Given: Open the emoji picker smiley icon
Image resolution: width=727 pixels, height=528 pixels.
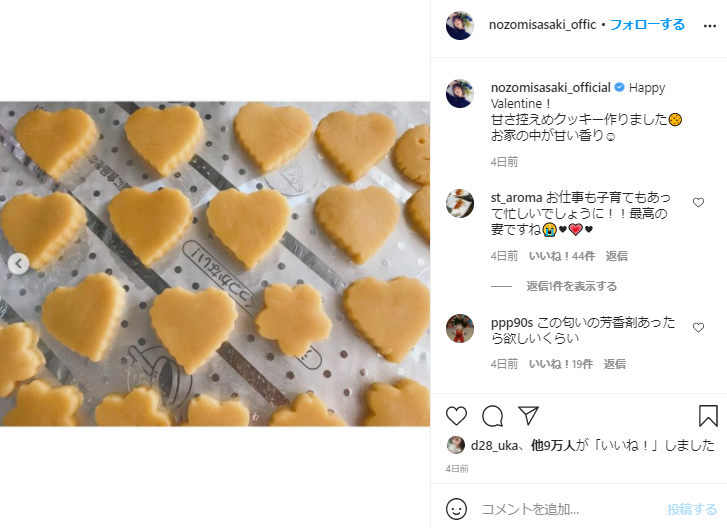Looking at the screenshot, I should pyautogui.click(x=456, y=509).
